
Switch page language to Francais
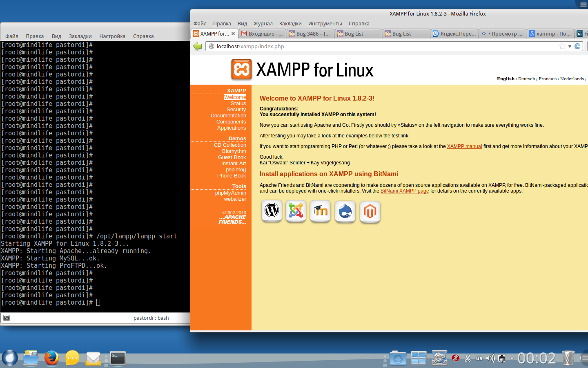click(x=548, y=79)
